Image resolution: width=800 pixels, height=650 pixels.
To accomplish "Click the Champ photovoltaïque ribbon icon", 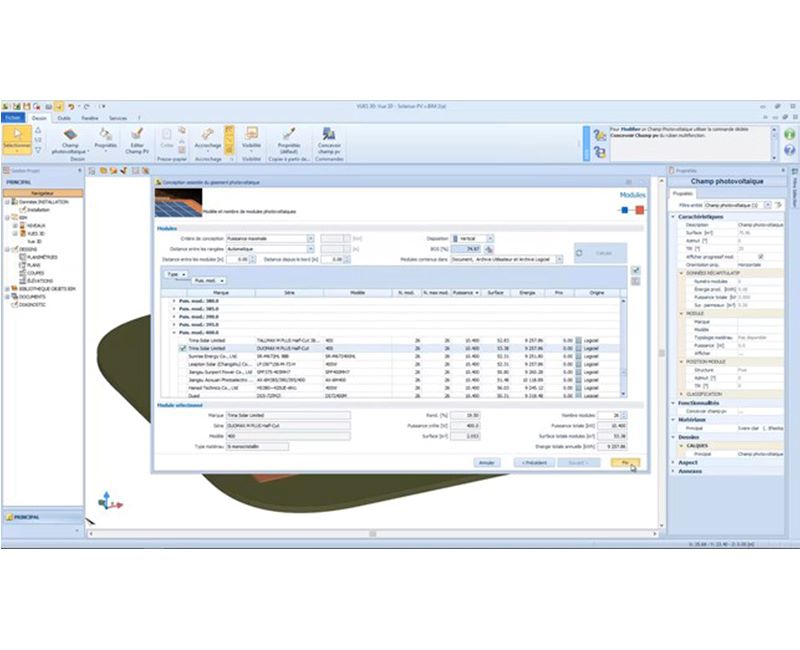I will (x=70, y=139).
